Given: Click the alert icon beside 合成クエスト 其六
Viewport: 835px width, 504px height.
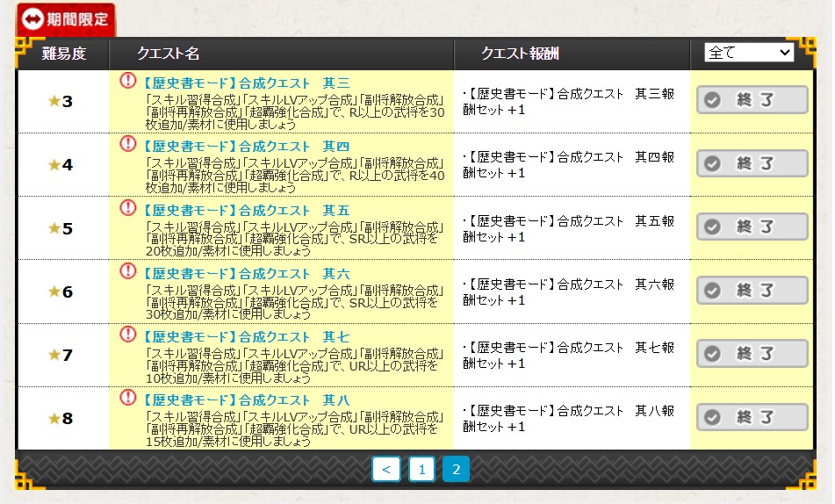Looking at the screenshot, I should (x=127, y=271).
